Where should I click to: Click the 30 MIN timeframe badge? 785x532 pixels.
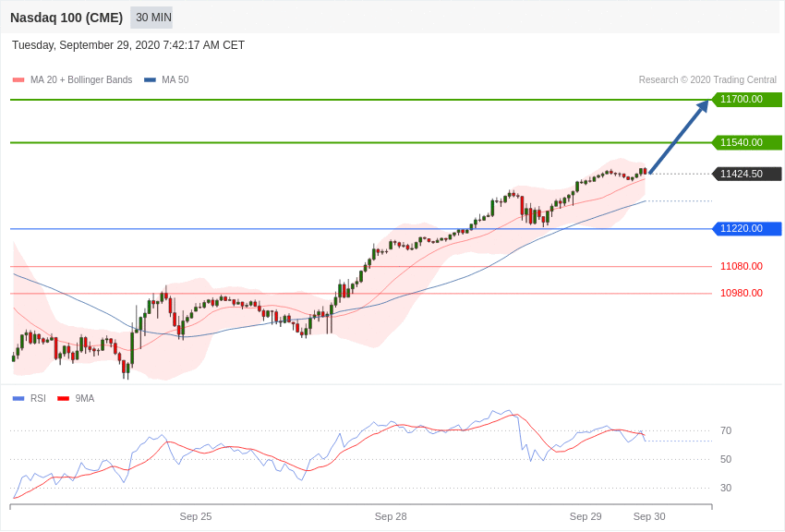pyautogui.click(x=151, y=18)
